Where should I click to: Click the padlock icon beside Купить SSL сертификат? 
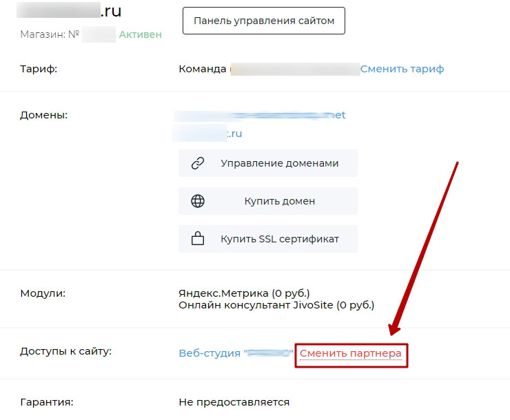198,239
